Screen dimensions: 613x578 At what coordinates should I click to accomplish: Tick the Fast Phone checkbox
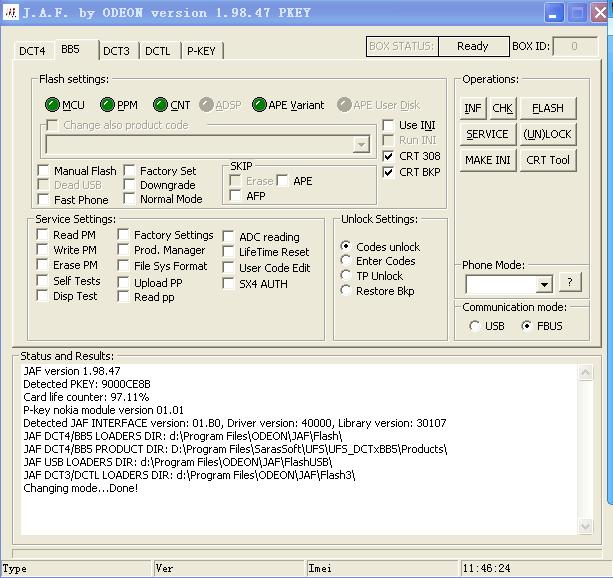tap(43, 199)
